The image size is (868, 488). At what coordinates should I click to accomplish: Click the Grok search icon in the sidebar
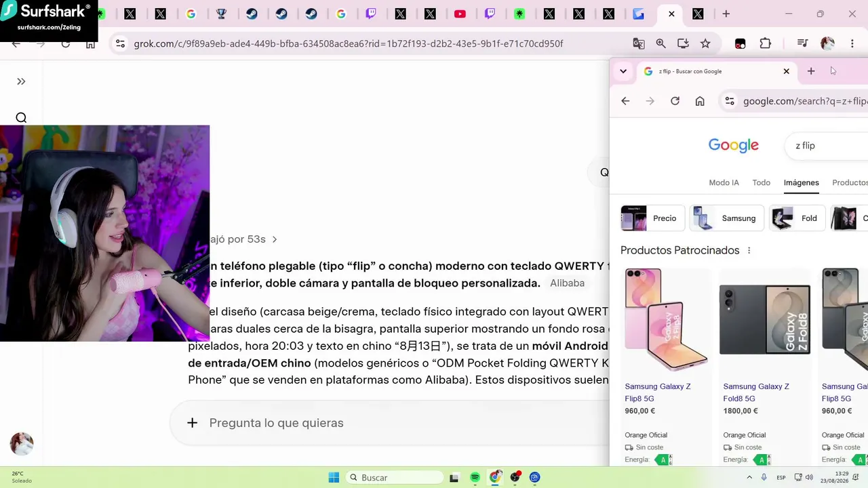tap(21, 118)
